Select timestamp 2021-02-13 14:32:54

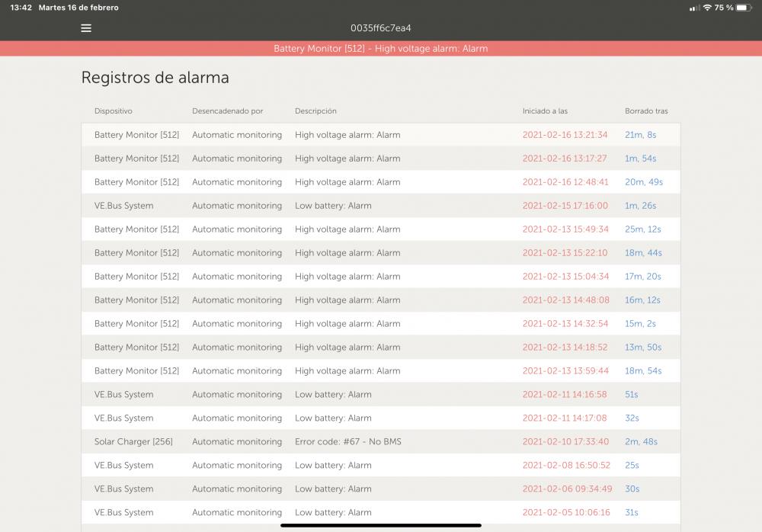tap(565, 323)
